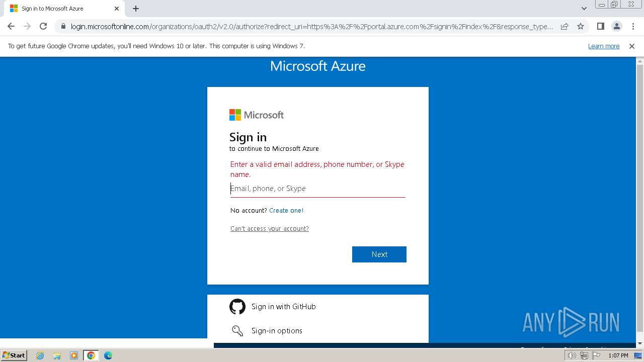Click the Microsoft logo in sign-in card

coord(257,115)
